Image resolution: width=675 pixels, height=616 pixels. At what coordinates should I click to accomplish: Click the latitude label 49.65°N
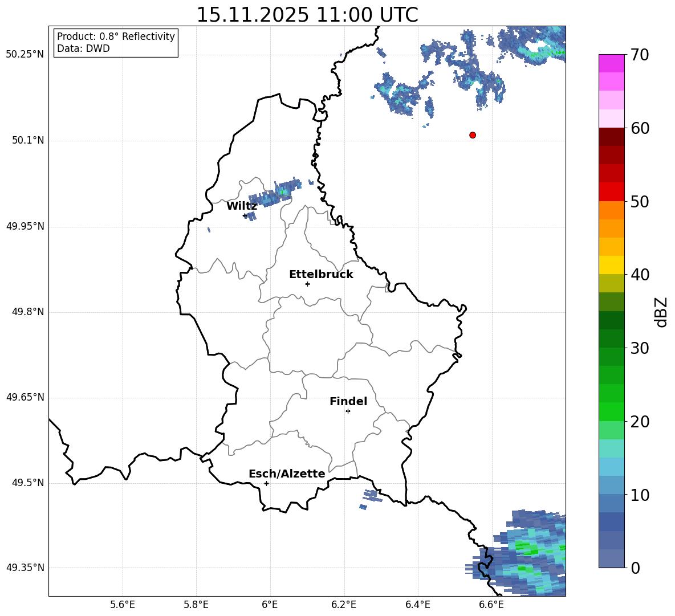point(25,397)
